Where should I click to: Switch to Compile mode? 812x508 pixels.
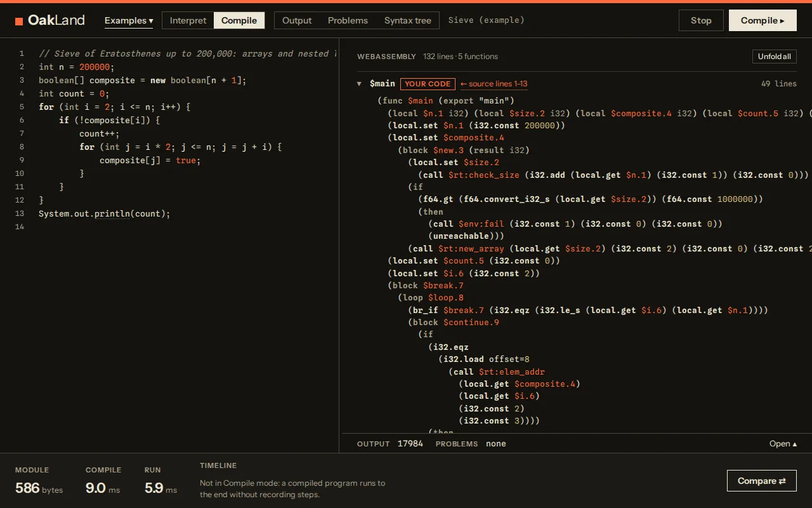(239, 20)
